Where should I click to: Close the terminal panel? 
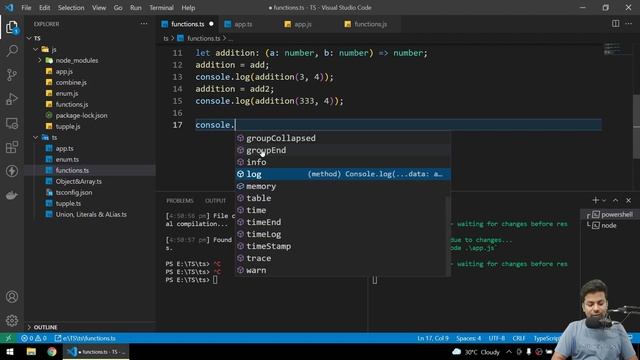pos(629,200)
